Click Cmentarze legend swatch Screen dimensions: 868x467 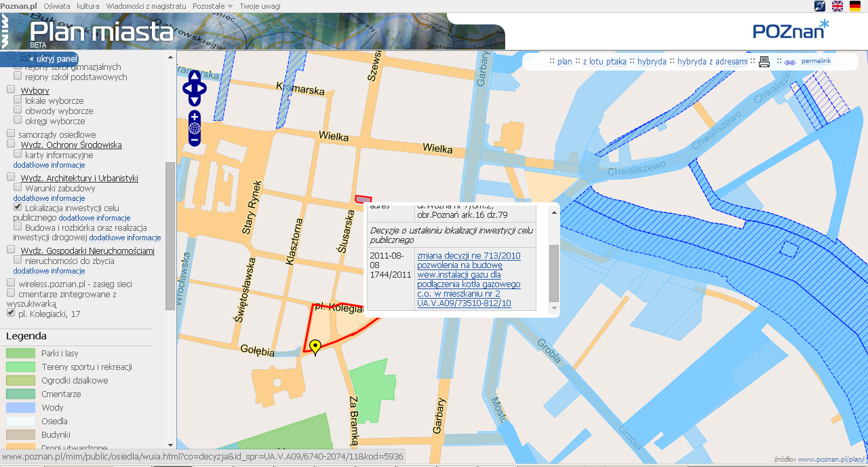20,394
